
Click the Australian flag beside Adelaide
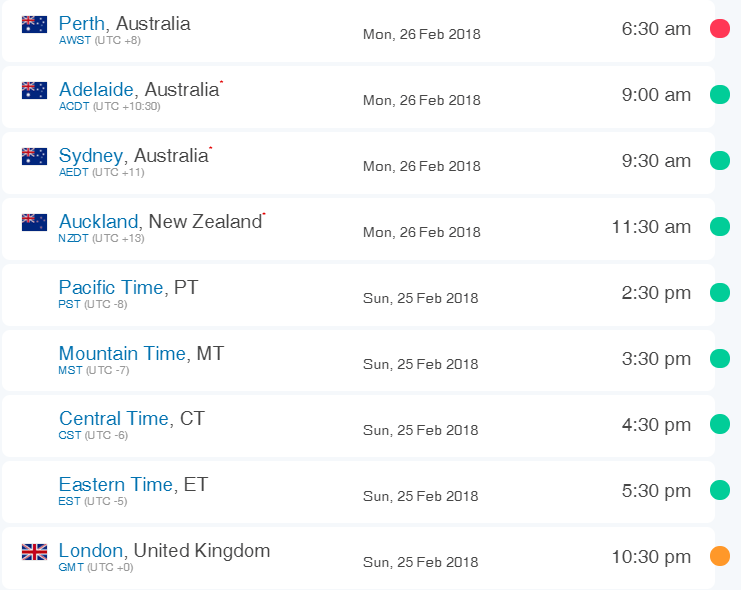pos(34,90)
